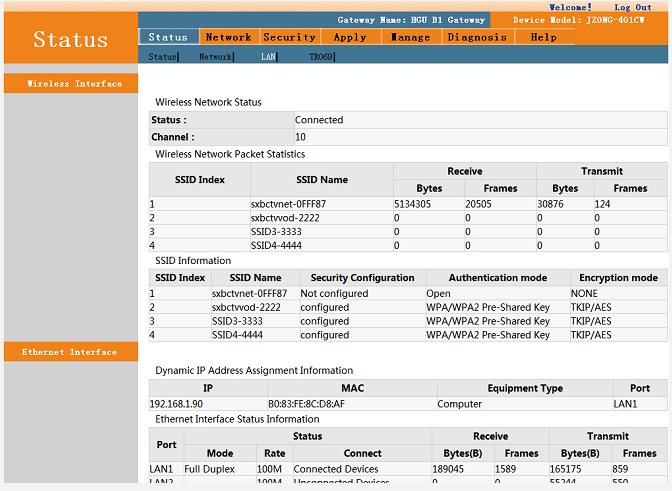Select the Apply main tab
Screen dimensions: 672x491
tap(350, 37)
